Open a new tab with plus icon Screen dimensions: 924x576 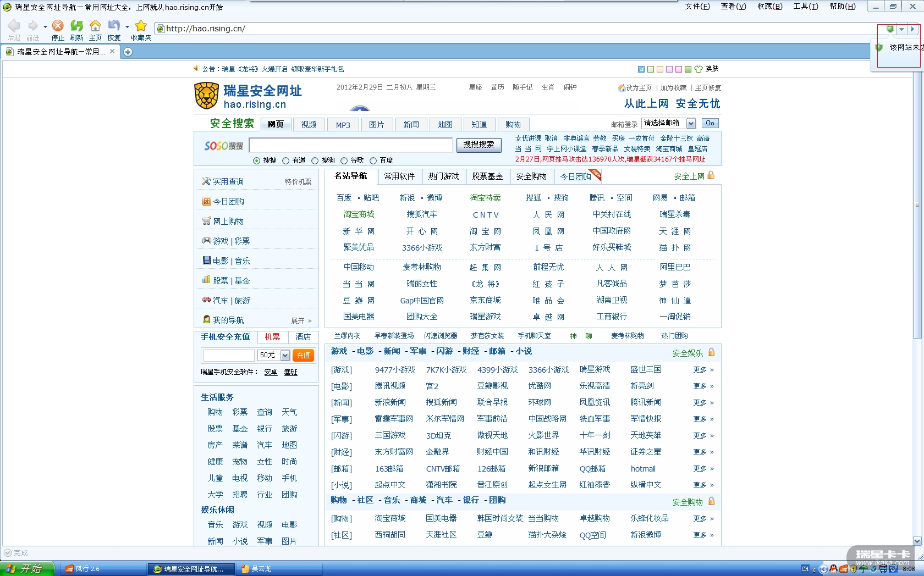[x=128, y=52]
